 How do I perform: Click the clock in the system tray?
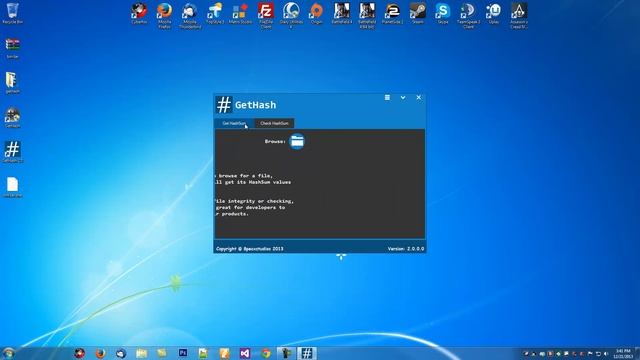tap(623, 353)
